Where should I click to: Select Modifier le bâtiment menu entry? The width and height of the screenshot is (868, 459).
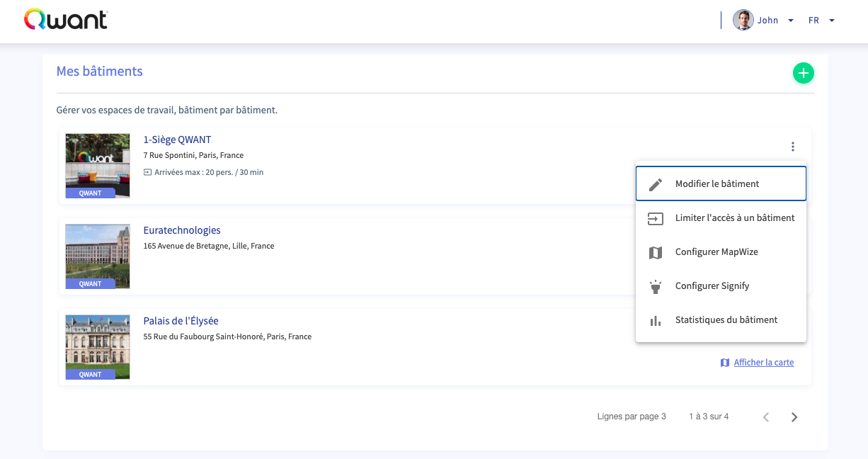721,183
